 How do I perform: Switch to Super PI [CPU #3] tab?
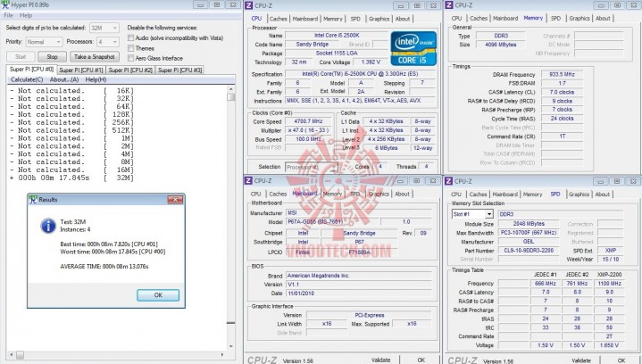pos(180,70)
